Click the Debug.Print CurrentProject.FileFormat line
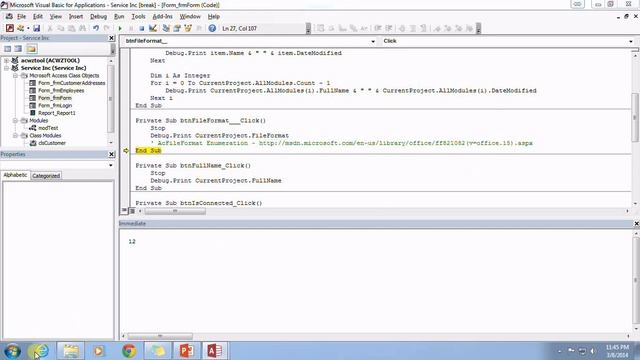 click(219, 136)
